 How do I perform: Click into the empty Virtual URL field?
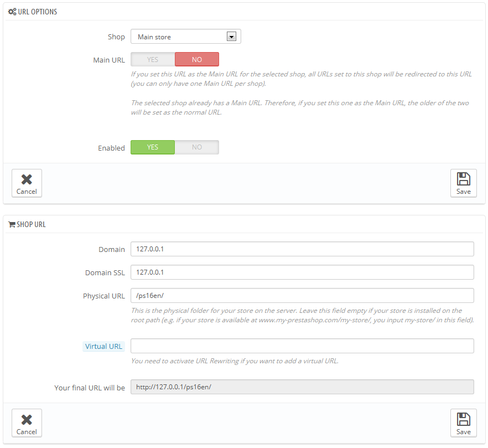(x=302, y=346)
